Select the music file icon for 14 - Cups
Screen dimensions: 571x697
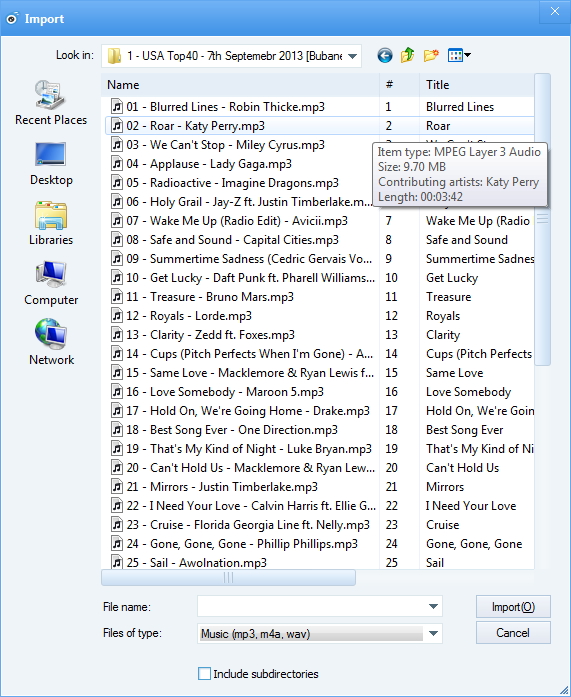pos(117,354)
